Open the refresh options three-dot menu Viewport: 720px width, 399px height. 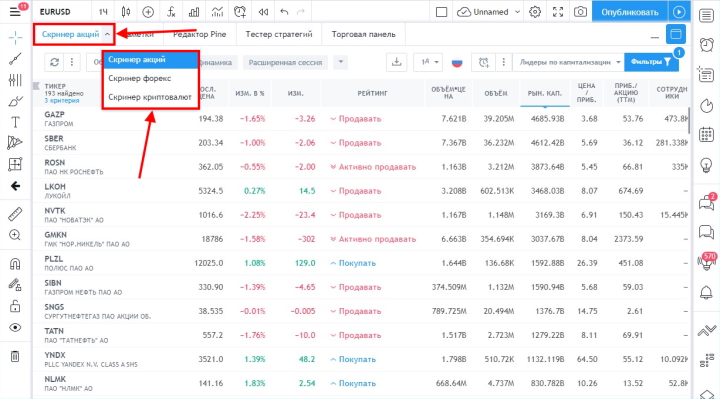(72, 62)
